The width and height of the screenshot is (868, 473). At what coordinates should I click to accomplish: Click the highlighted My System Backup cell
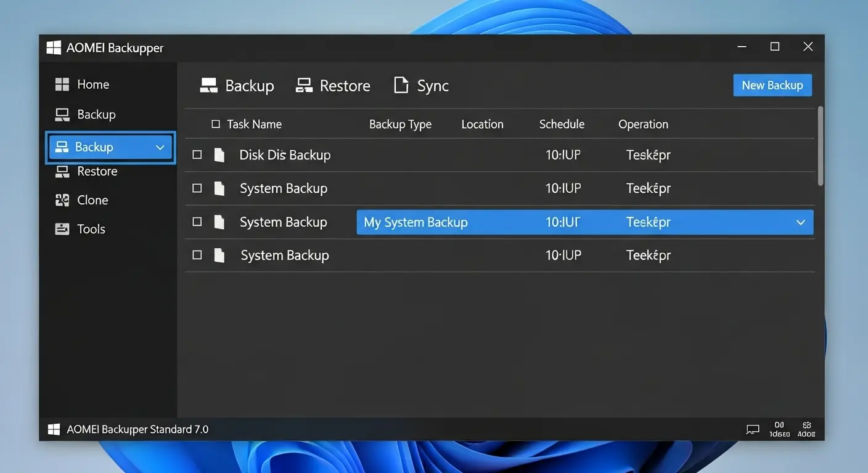click(416, 222)
